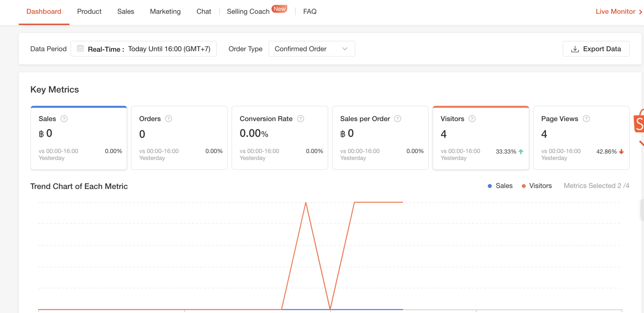Click the 42.86% Page Views change value

606,151
